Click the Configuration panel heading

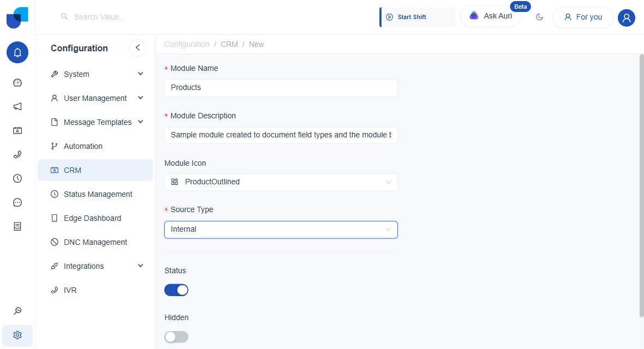coord(79,48)
